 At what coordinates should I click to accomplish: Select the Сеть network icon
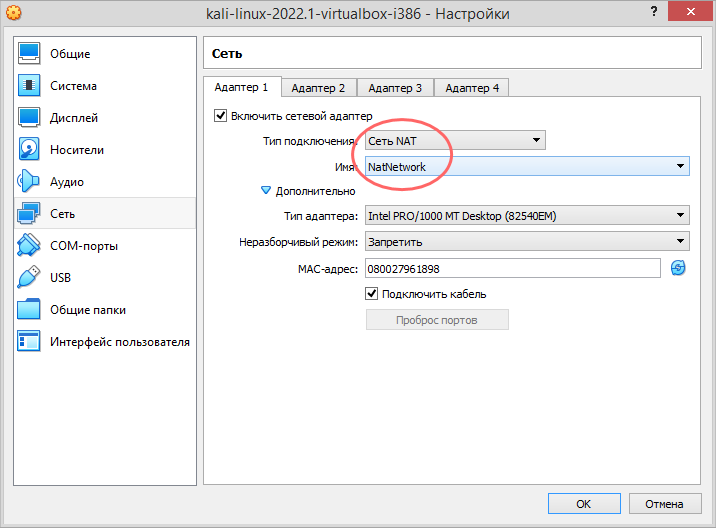pyautogui.click(x=29, y=213)
